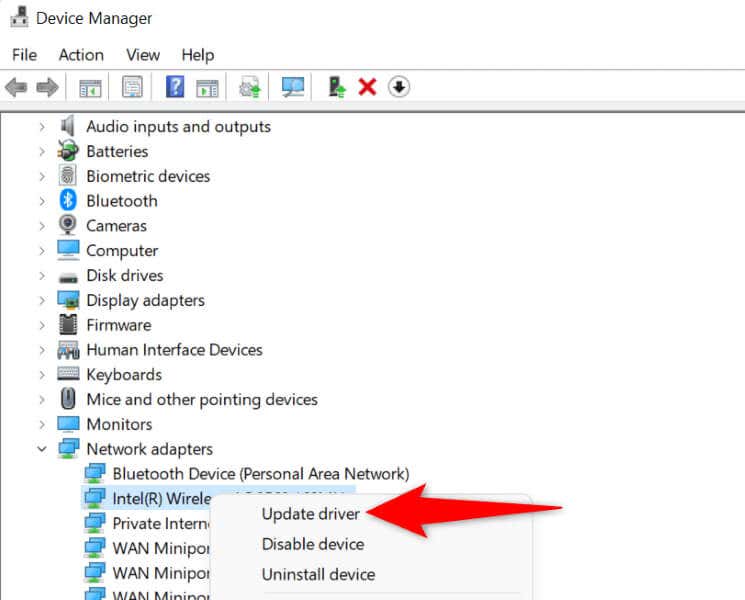Choose Update driver from context menu
745x600 pixels.
(311, 514)
